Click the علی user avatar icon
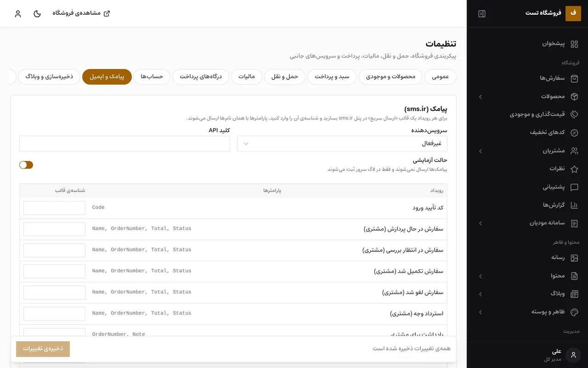588x368 pixels. point(573,355)
